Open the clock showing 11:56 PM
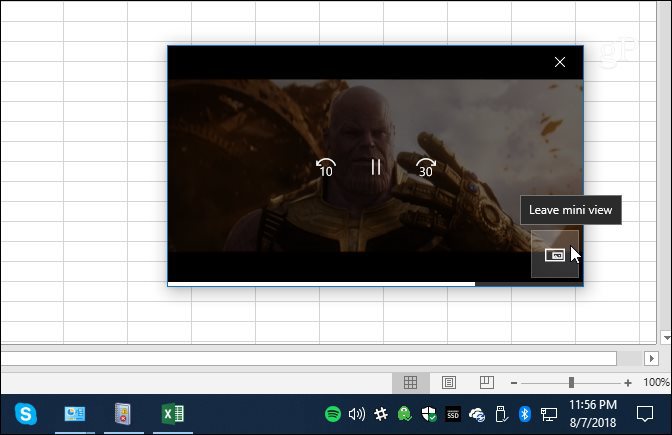Image resolution: width=672 pixels, height=435 pixels. coord(593,414)
